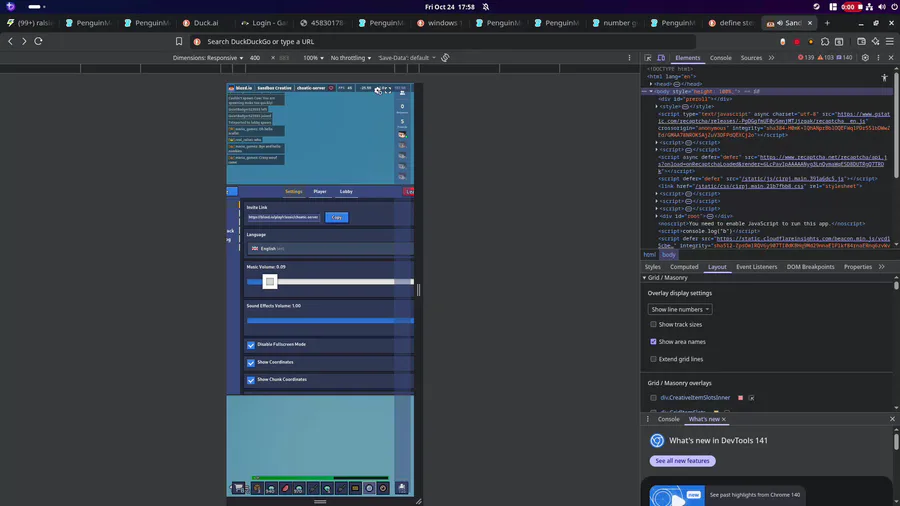Click CreativeItemSlotsInner overlay color swatch
This screenshot has height=506, width=900.
740,398
